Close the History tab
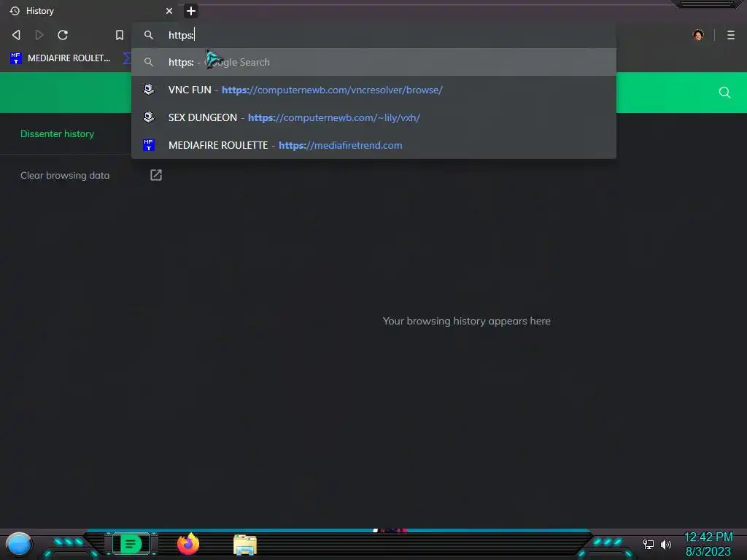The width and height of the screenshot is (747, 560). pyautogui.click(x=169, y=11)
